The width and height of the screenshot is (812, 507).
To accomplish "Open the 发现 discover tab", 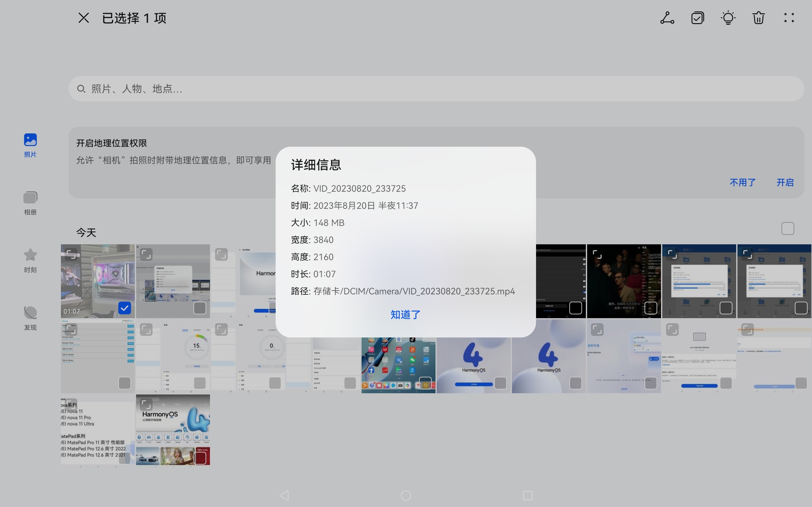I will 30,318.
